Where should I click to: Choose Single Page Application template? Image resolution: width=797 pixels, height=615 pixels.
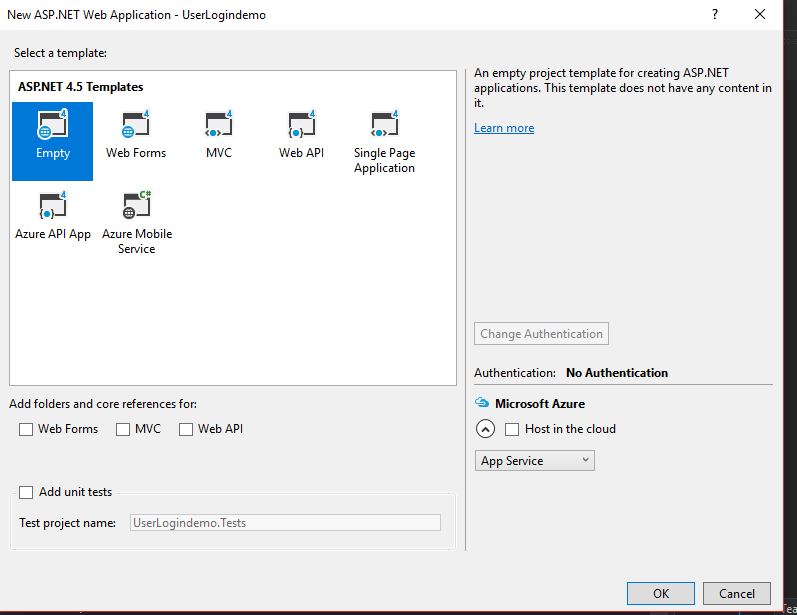click(384, 142)
